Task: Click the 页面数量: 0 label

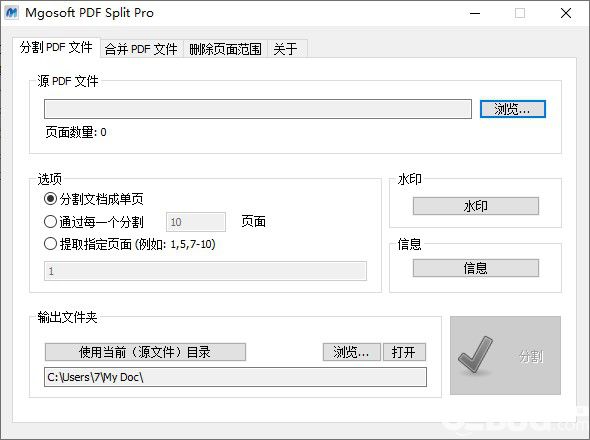Action: (76, 132)
